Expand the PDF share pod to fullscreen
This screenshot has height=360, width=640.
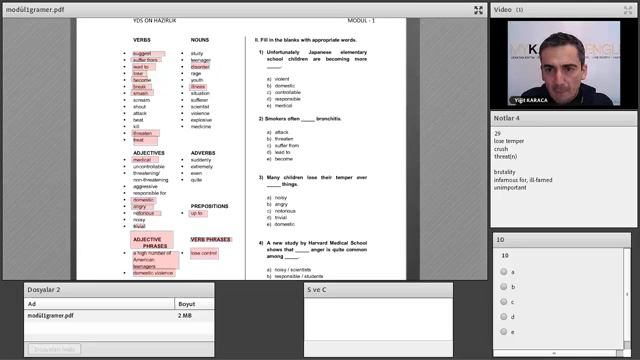click(478, 10)
